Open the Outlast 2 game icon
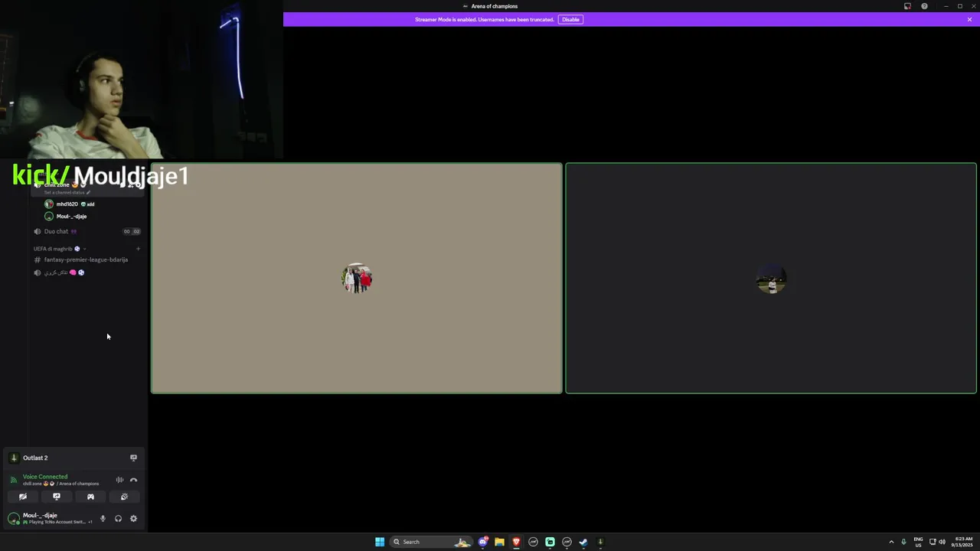The width and height of the screenshot is (980, 551). click(x=14, y=458)
